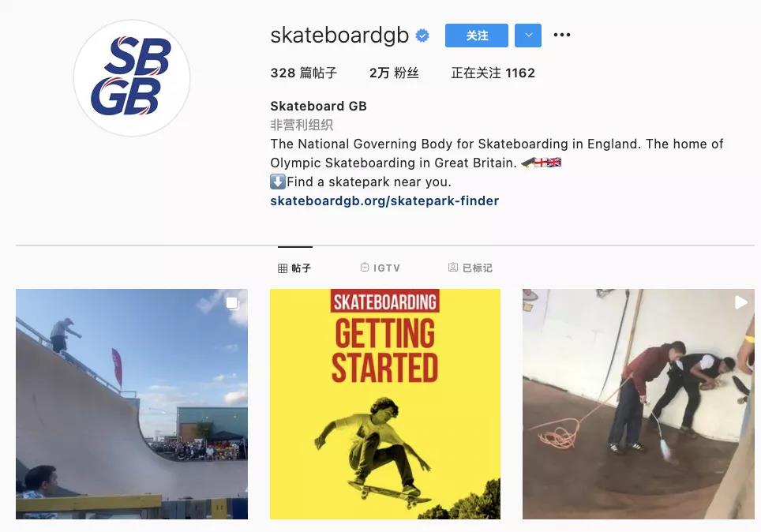The image size is (761, 532).
Task: Open the video post of men cleaning floor
Action: [x=638, y=404]
